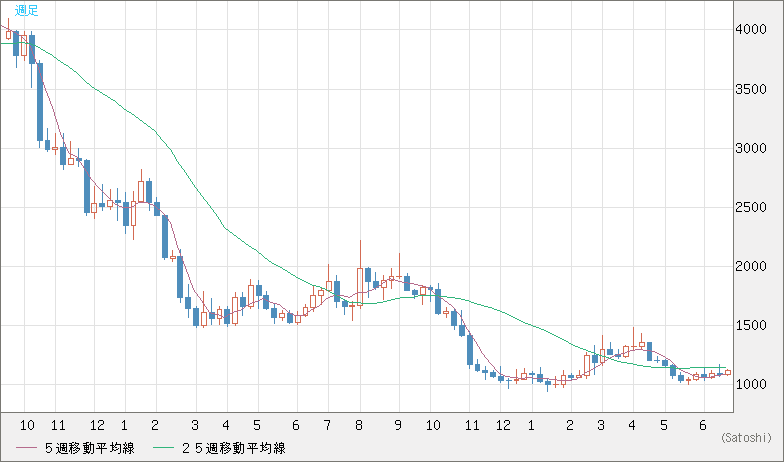The width and height of the screenshot is (784, 462).
Task: Click month label 9 on time axis
Action: click(x=398, y=426)
